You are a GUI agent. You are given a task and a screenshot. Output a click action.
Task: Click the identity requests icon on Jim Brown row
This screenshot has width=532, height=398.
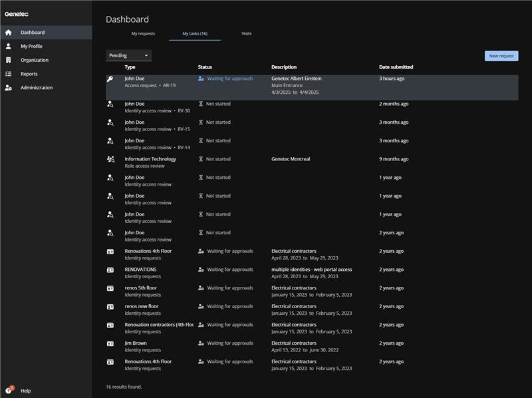point(111,343)
